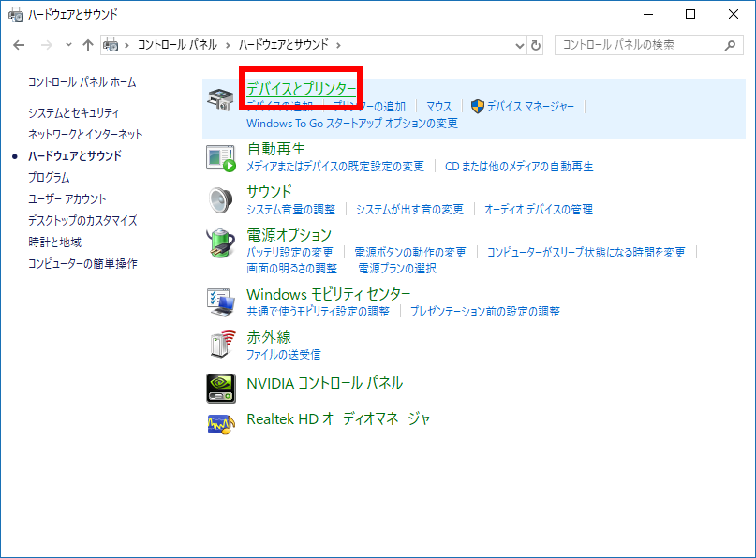Open システムとセキュリティ in sidebar
Viewport: 756px width, 558px height.
[x=74, y=112]
